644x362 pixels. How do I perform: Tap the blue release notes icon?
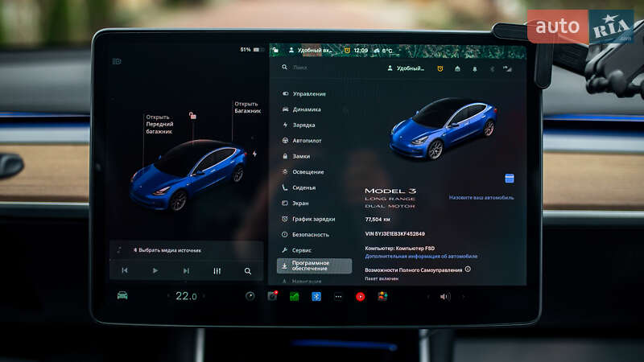510,178
